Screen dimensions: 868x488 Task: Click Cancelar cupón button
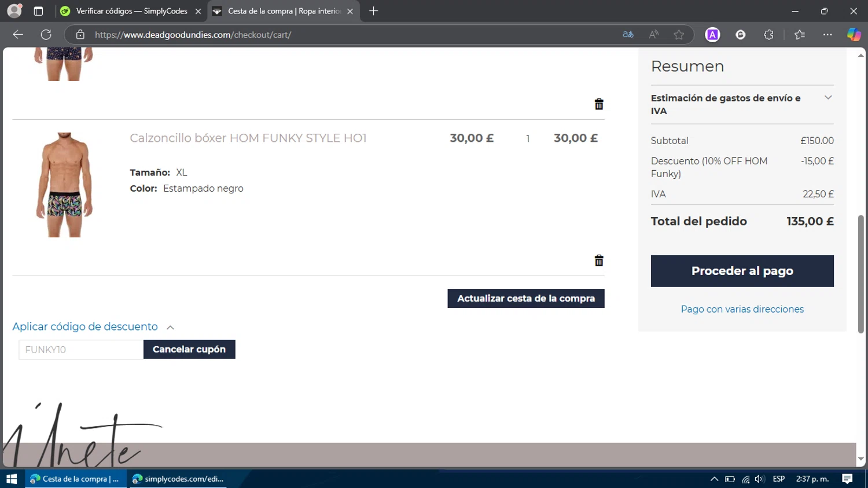[x=189, y=349]
